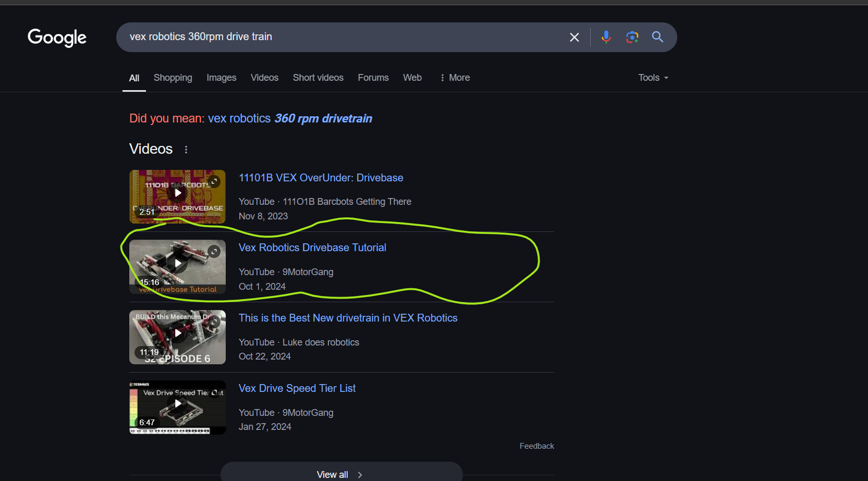Open Google Lens image search icon
Image resolution: width=868 pixels, height=481 pixels.
click(632, 37)
